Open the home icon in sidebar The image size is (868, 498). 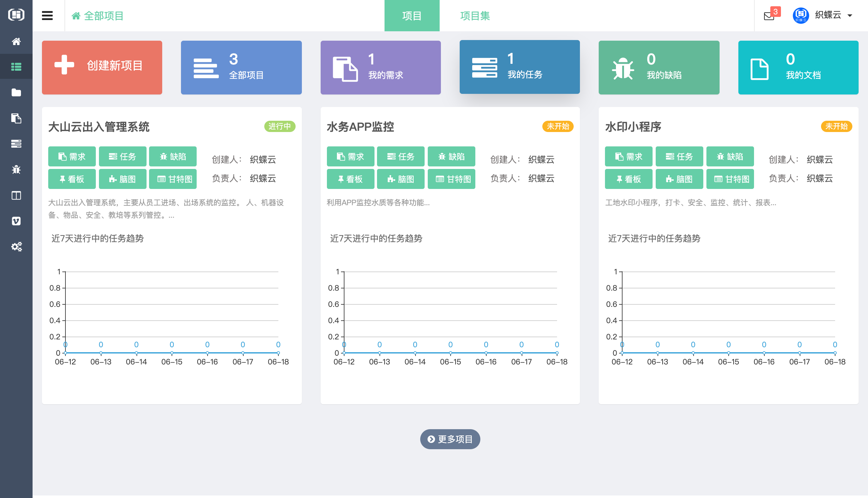16,41
